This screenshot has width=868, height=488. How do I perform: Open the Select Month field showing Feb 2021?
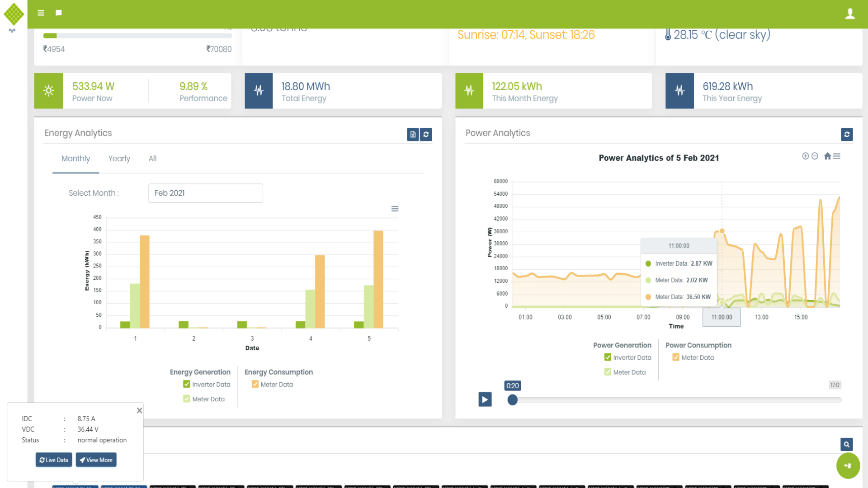click(x=206, y=193)
